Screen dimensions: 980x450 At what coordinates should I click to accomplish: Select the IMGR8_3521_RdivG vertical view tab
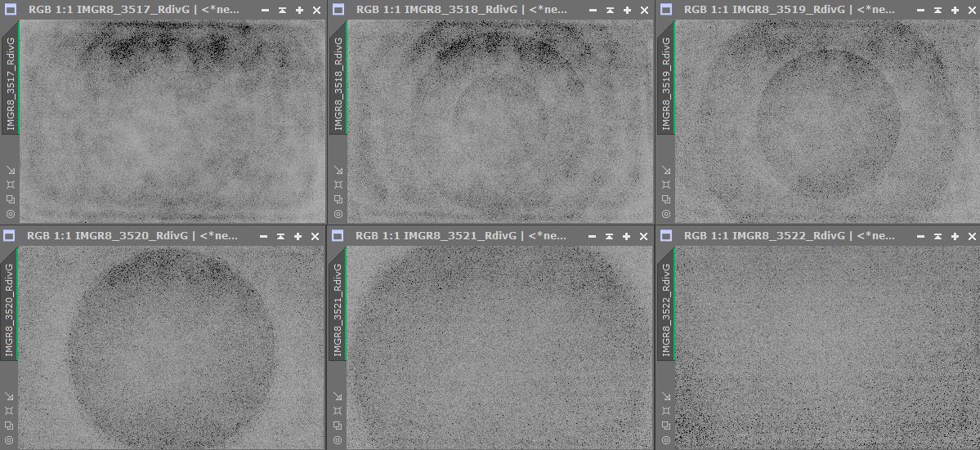tap(338, 310)
